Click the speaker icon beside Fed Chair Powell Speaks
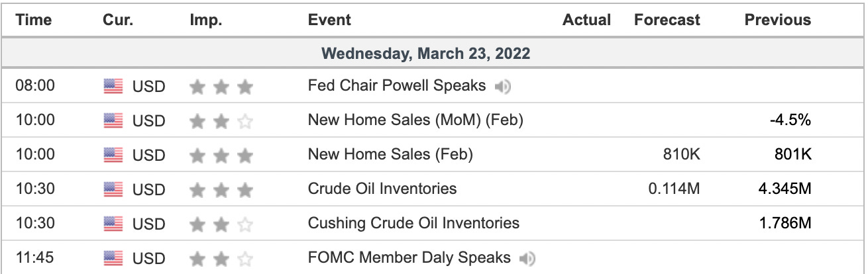This screenshot has width=868, height=274. click(x=503, y=87)
